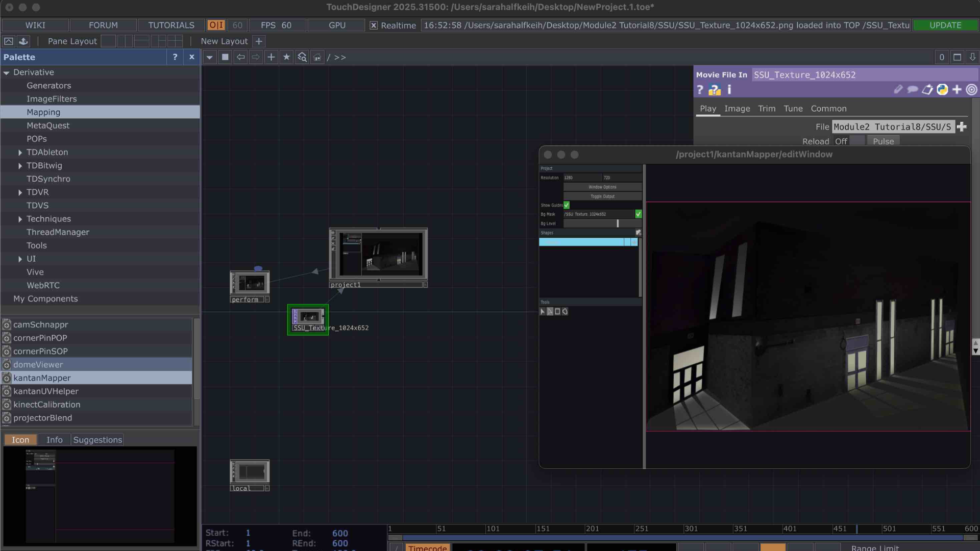The image size is (980, 551).
Task: Click the Python language icon on the parameter dialog
Action: [x=942, y=90]
